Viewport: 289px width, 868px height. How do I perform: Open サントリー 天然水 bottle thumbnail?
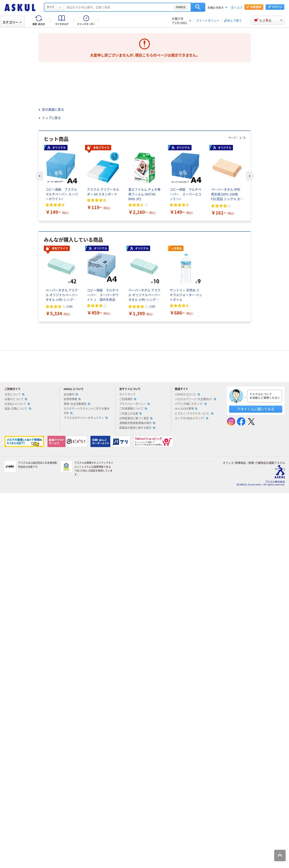coord(186,269)
